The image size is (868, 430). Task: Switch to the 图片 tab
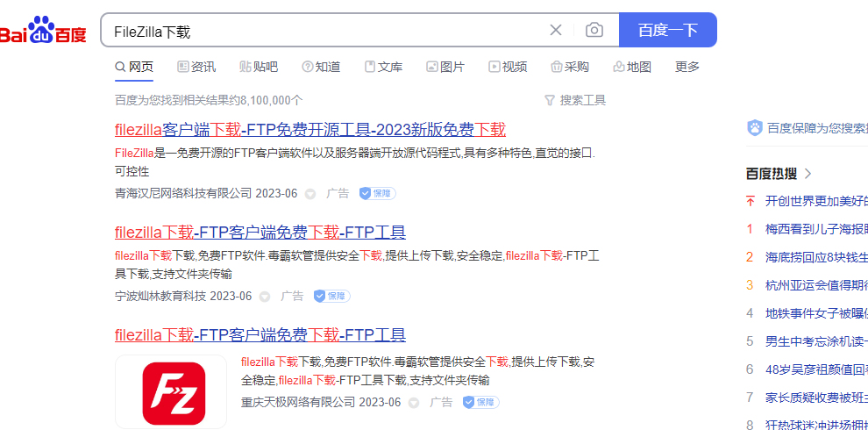pos(445,67)
